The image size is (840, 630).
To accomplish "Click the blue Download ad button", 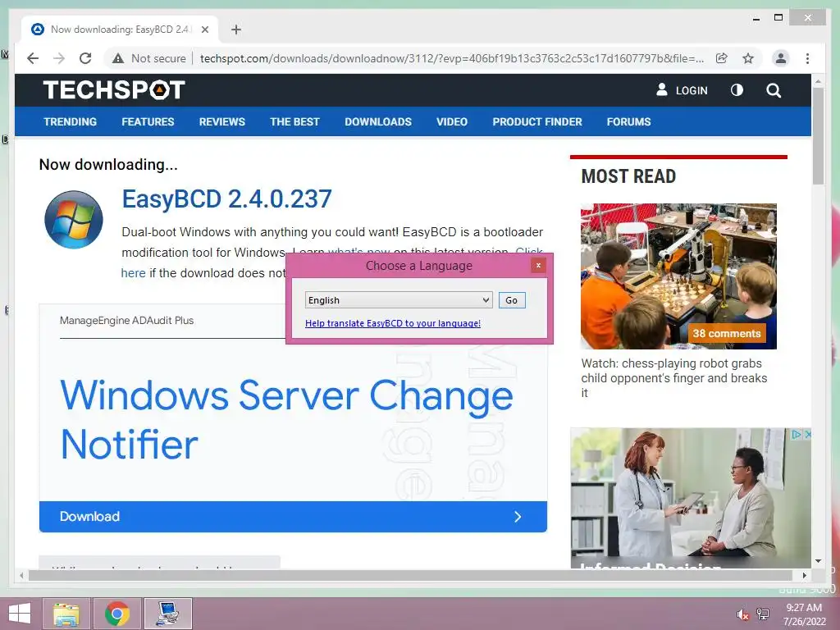I will (x=293, y=517).
